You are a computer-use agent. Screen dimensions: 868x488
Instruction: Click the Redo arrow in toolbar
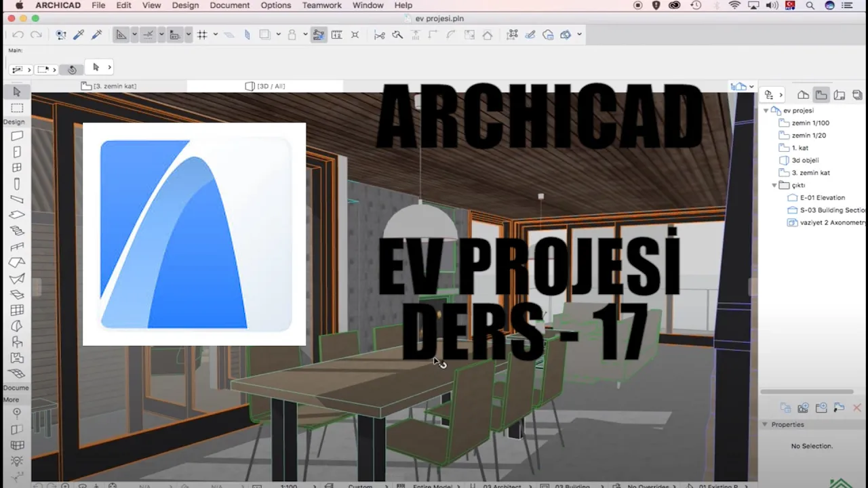pos(36,35)
